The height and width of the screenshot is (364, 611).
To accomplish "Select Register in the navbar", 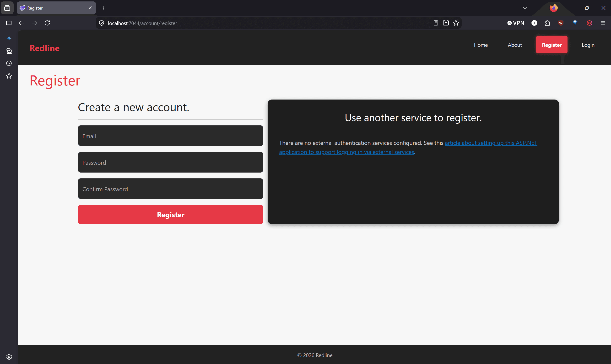I will [552, 45].
